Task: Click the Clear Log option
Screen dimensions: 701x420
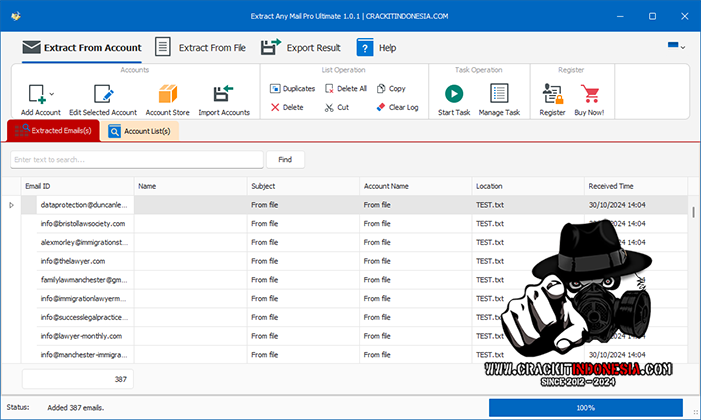Action: tap(396, 107)
